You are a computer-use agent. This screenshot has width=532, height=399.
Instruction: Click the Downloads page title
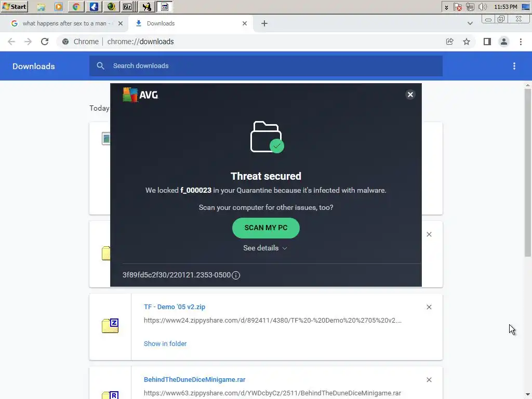pos(34,66)
